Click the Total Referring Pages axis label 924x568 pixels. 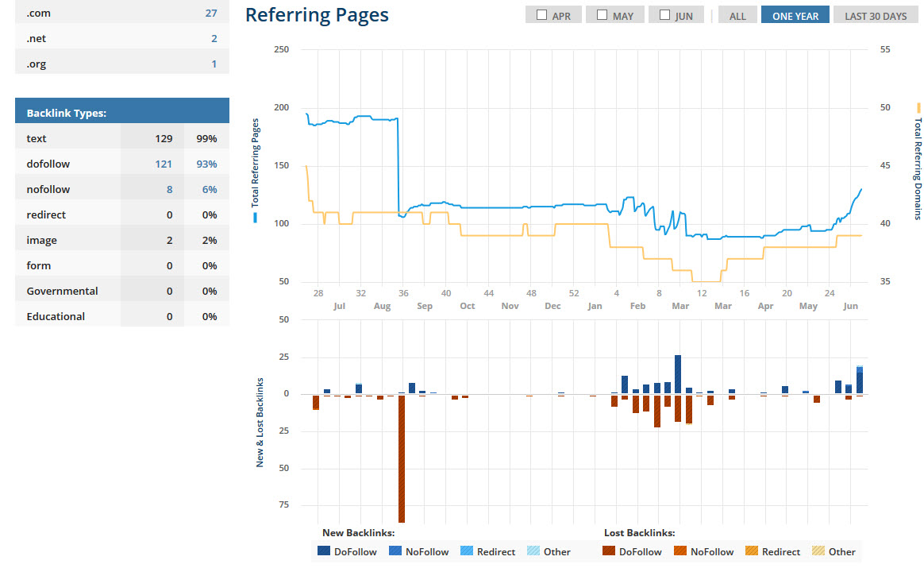coord(255,163)
